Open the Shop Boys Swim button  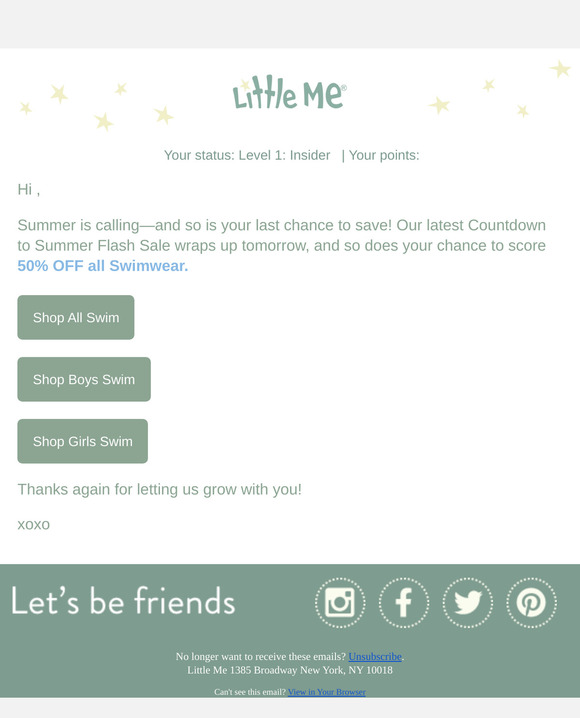tap(84, 379)
